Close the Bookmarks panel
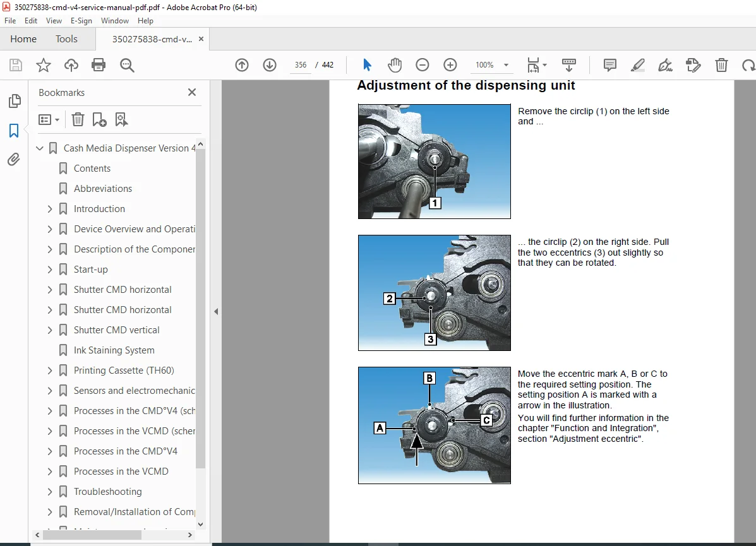 pyautogui.click(x=192, y=92)
